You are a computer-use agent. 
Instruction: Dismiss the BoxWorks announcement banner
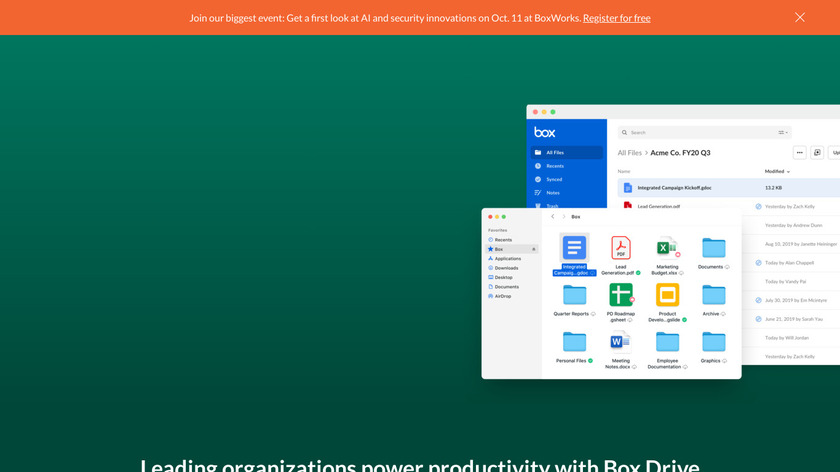pyautogui.click(x=800, y=17)
